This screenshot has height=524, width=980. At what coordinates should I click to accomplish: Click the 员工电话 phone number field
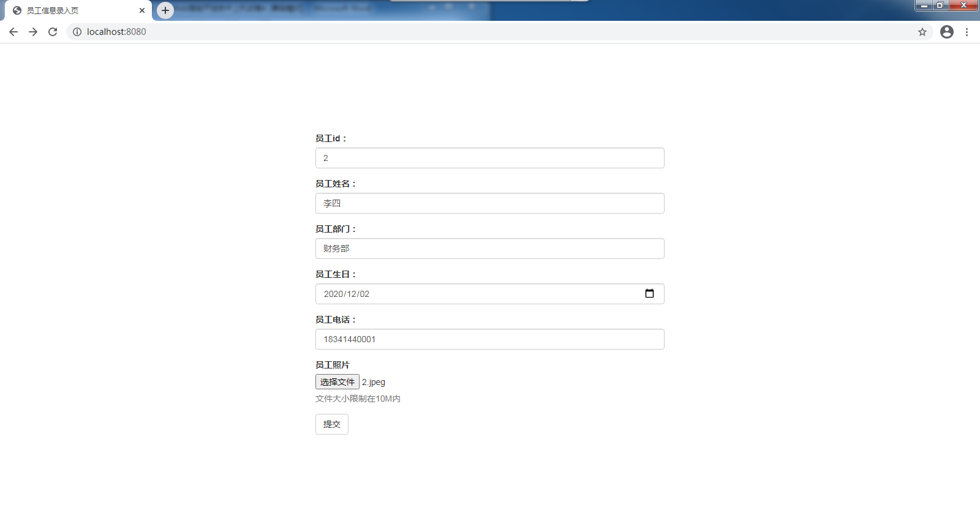tap(489, 339)
